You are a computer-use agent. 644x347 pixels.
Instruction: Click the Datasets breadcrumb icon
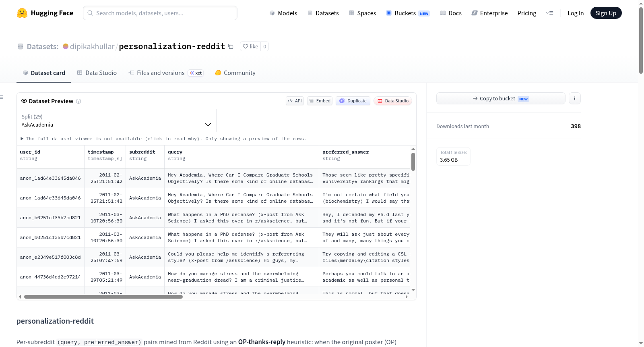coord(21,47)
